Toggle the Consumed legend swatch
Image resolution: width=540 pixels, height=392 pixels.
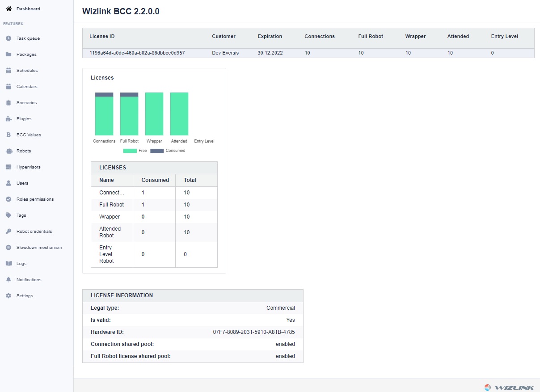click(157, 151)
